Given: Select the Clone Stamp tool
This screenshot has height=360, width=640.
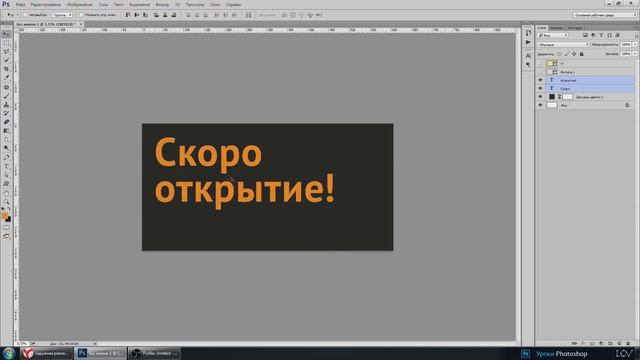Looking at the screenshot, I should (x=6, y=104).
